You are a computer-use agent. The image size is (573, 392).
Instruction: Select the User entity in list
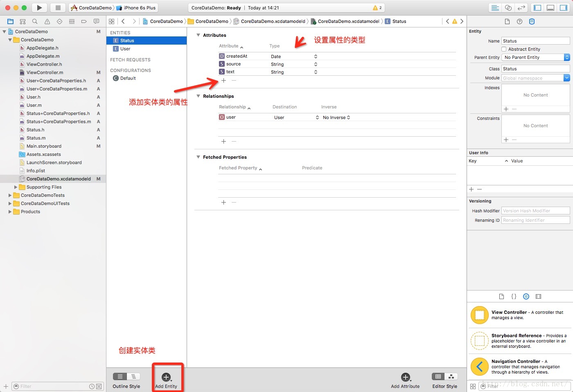(x=125, y=49)
